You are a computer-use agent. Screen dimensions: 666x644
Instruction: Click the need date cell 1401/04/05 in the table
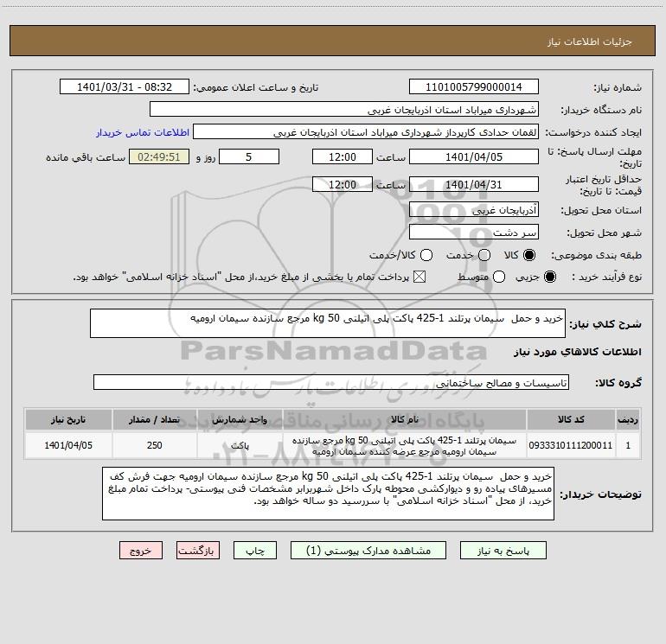click(68, 445)
